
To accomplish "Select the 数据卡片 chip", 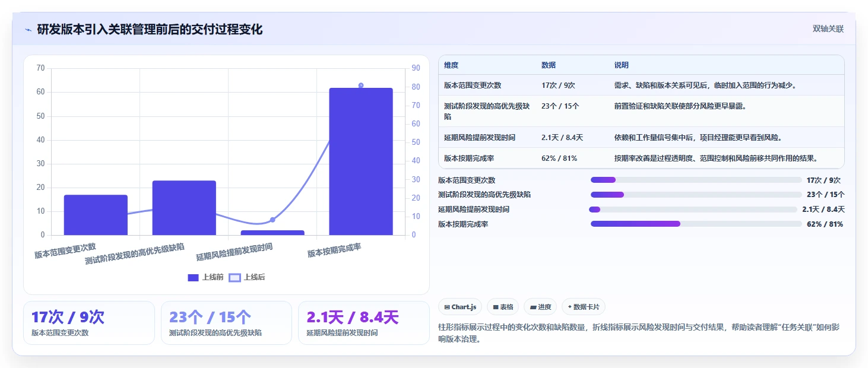I will [584, 307].
